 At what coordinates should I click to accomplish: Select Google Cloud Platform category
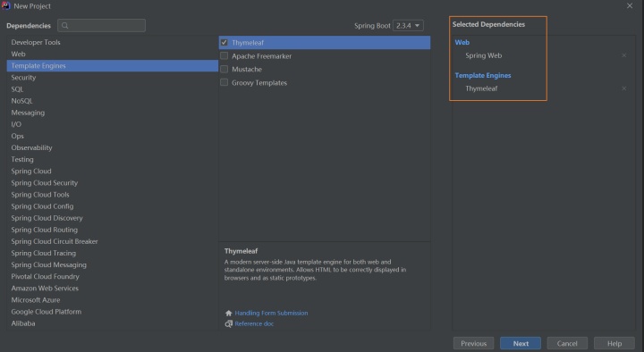[x=113, y=312]
